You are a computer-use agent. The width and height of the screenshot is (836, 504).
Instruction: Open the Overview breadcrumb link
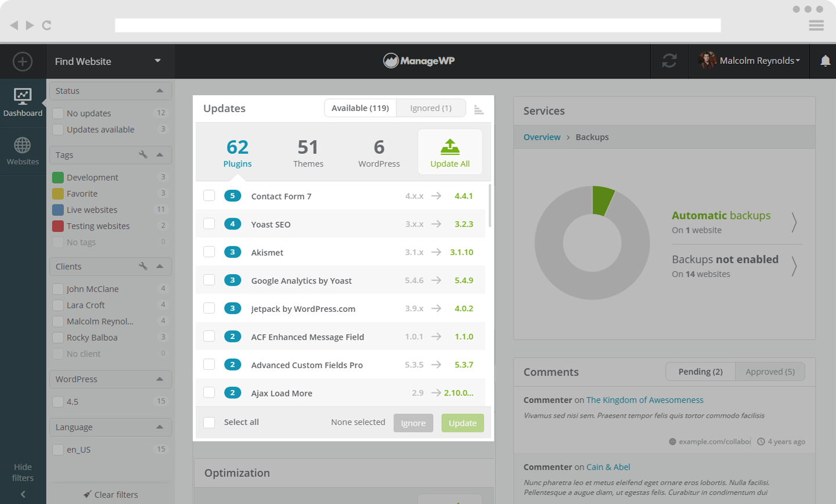click(x=542, y=137)
